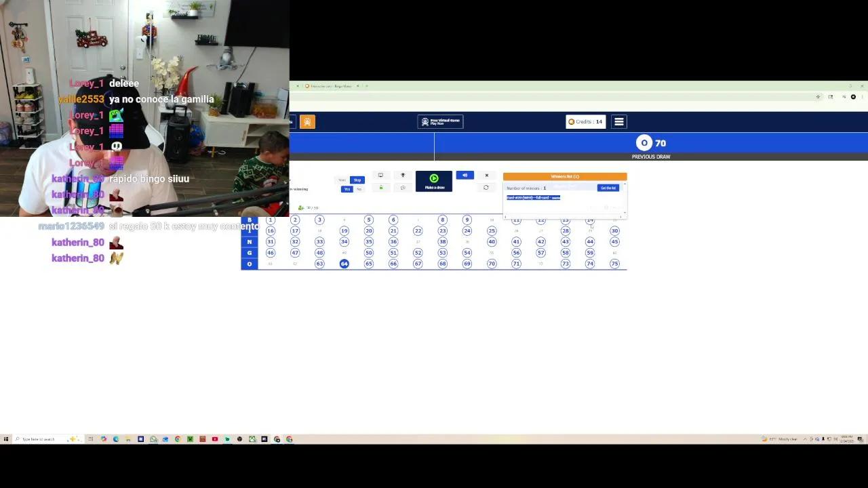
Task: Select the Stop option in automatic draw toggle
Action: click(x=357, y=180)
